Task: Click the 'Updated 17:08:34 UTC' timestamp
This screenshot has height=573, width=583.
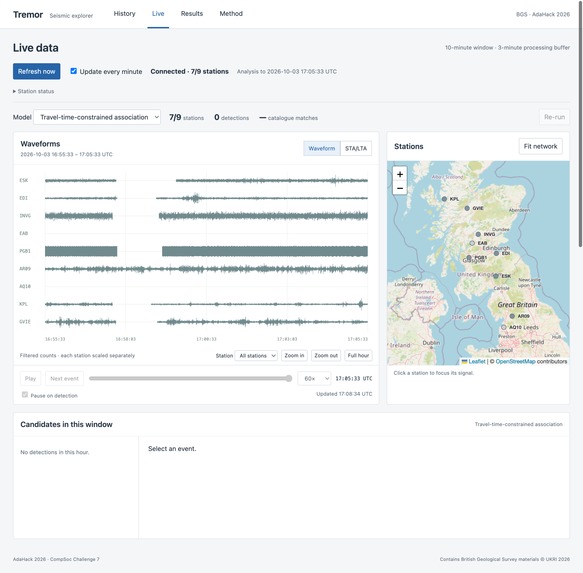Action: coord(344,394)
